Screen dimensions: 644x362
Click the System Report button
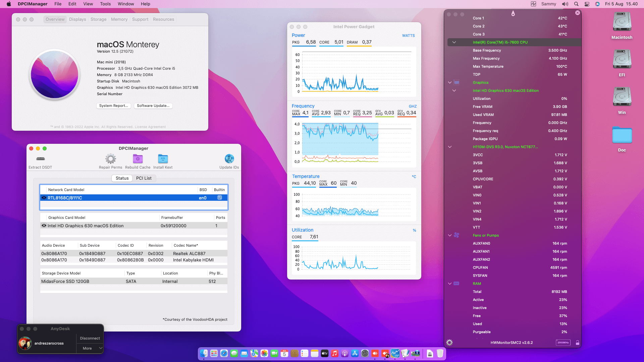click(x=113, y=106)
